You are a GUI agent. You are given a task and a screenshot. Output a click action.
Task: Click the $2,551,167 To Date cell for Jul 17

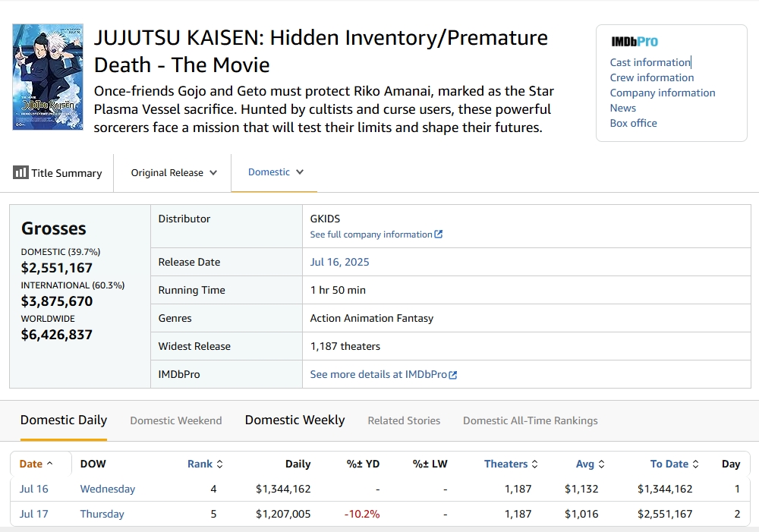[x=665, y=514]
